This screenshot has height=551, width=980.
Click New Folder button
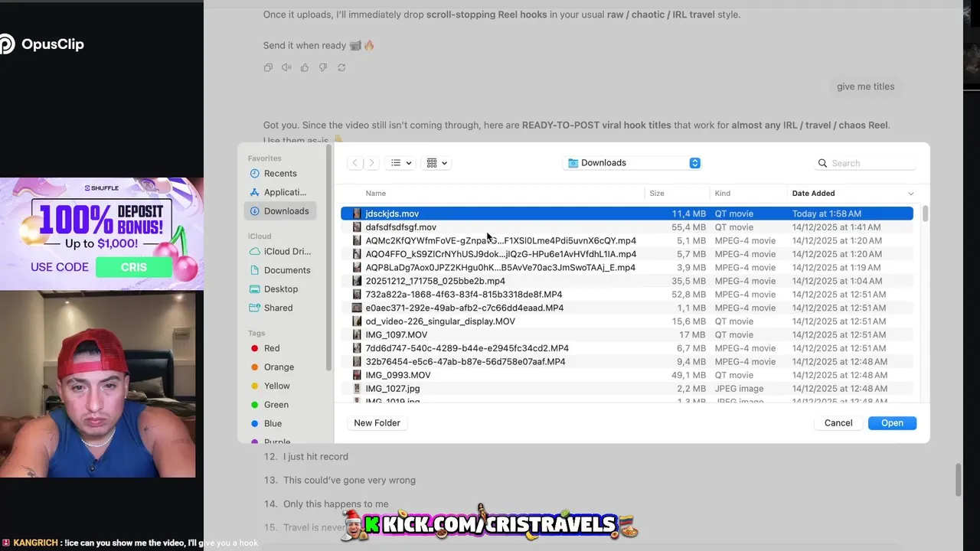377,423
